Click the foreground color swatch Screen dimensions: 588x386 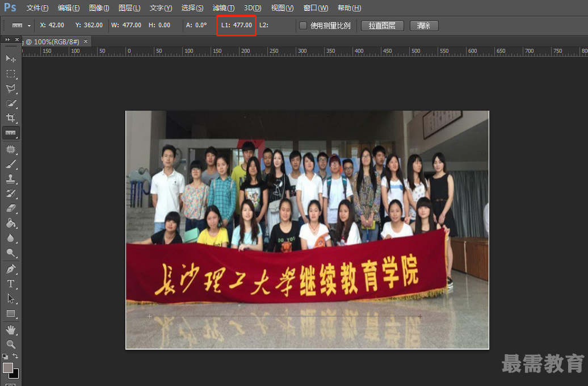[8, 368]
